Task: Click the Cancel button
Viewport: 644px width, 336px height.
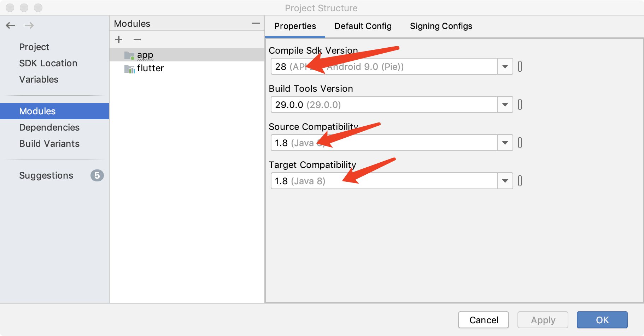Action: (x=484, y=320)
